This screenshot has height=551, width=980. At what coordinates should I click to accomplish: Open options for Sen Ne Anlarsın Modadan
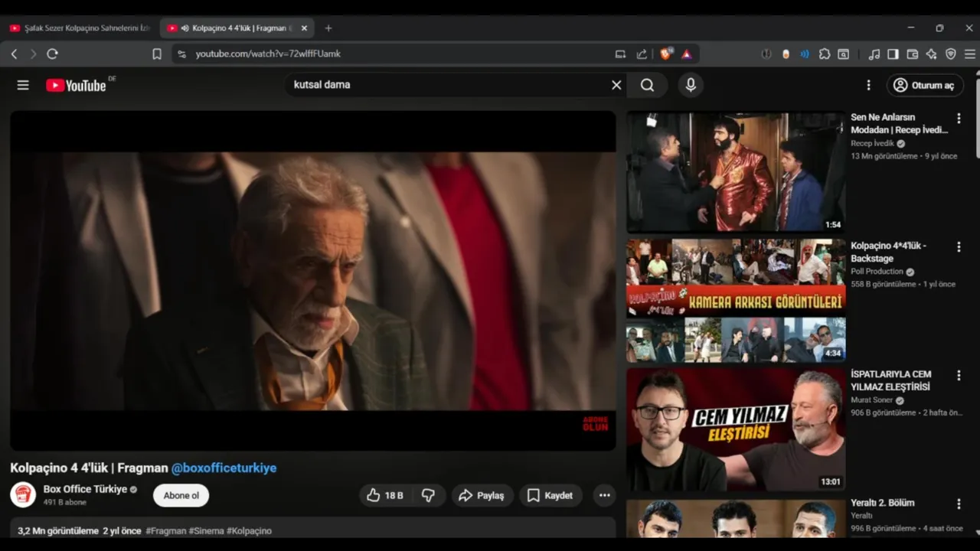pos(959,119)
